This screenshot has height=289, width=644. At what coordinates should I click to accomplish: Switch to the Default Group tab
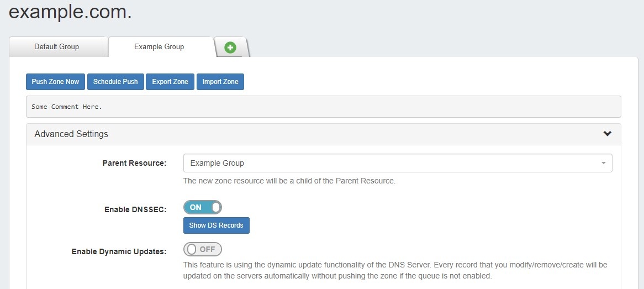pyautogui.click(x=56, y=46)
